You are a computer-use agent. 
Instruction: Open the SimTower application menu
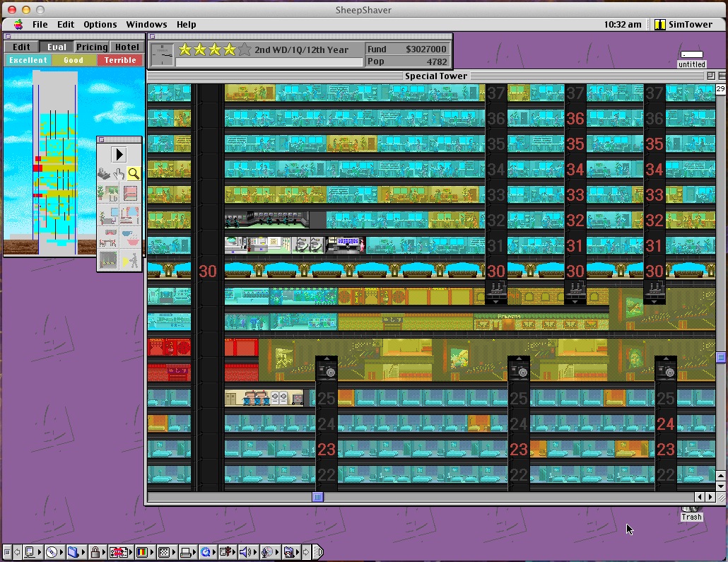(x=683, y=25)
